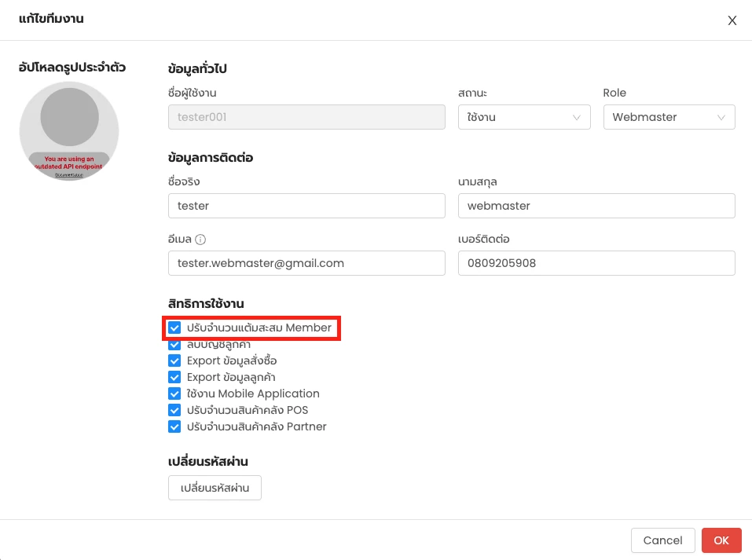Screen dimensions: 752x560
Task: Open the สถานะ status dropdown
Action: pyautogui.click(x=523, y=117)
